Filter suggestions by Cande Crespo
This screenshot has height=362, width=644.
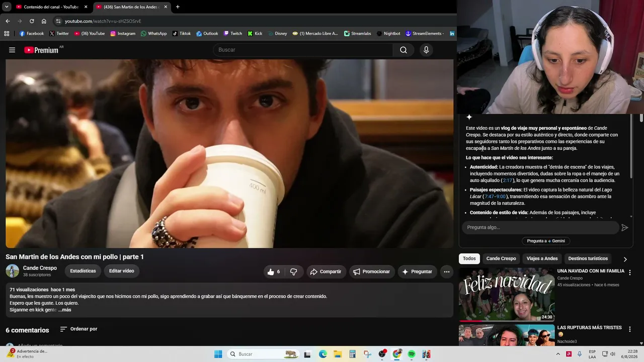501,258
